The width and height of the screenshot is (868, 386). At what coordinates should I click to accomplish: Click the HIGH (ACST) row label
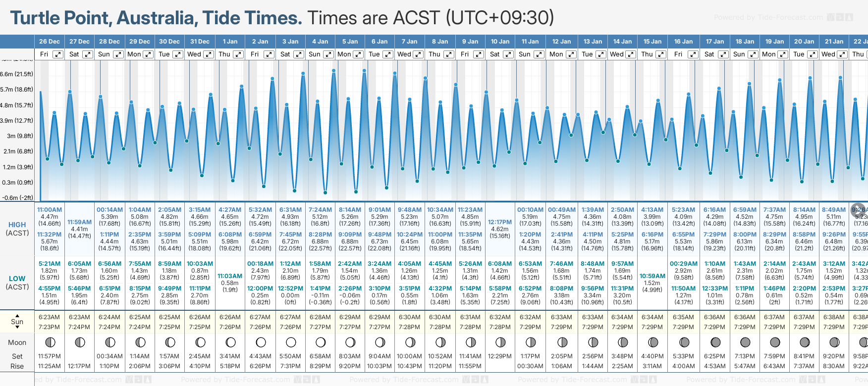click(17, 229)
